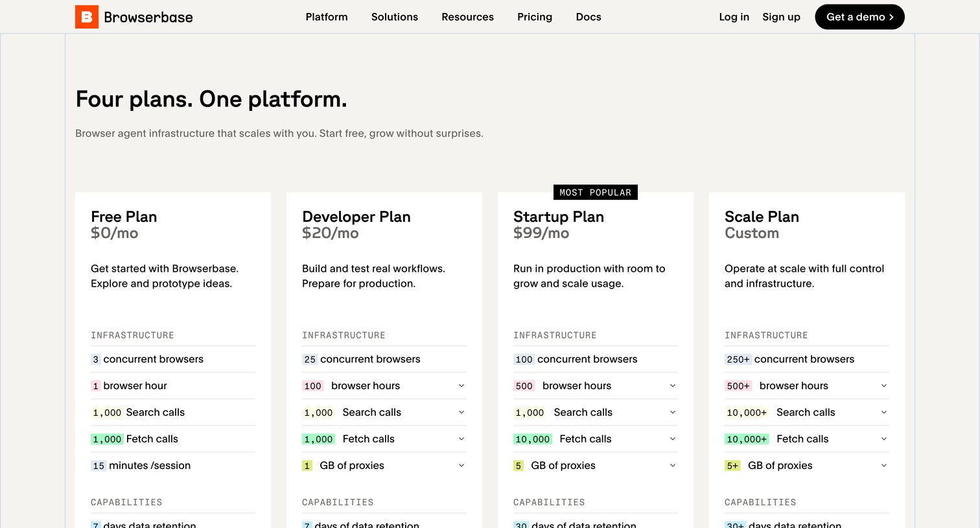
Task: Expand Scale Plan browser hours chevron
Action: pos(884,386)
